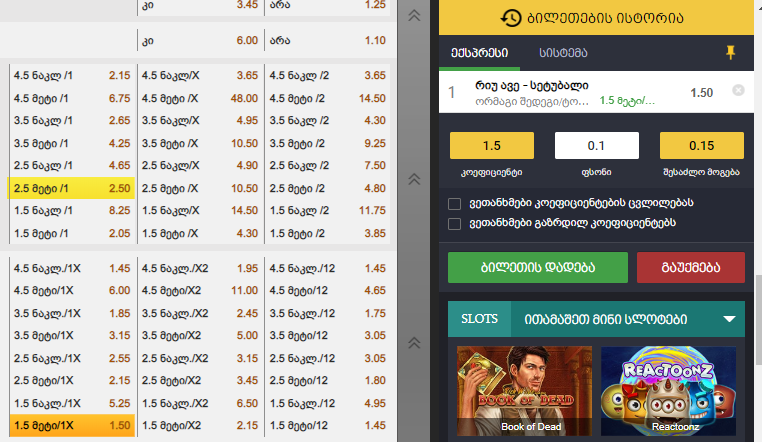Remove რიუ ავე - სეტუბალი bet with X
Screen dimensions: 762x442
coord(738,90)
